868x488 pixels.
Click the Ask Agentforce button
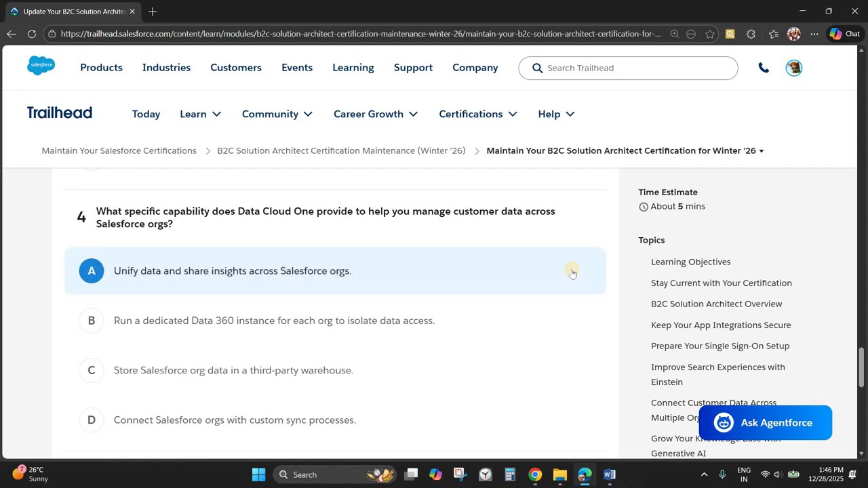coord(766,423)
